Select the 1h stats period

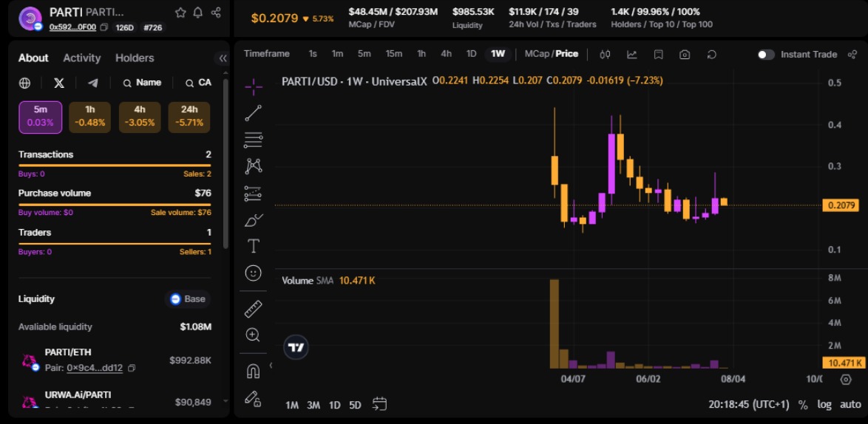90,117
